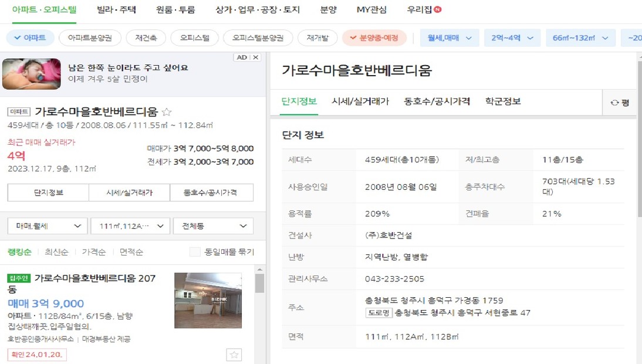Toggle the 오피스텔분양권 filter chip

click(258, 38)
